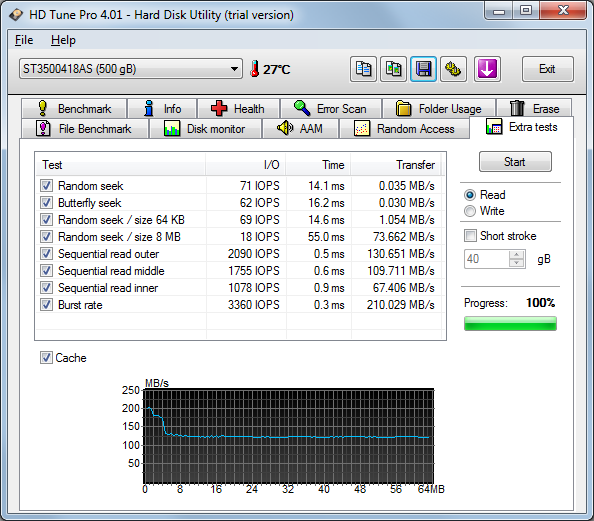Screen dimensions: 594x521
Task: Click the green progress bar
Action: 510,324
